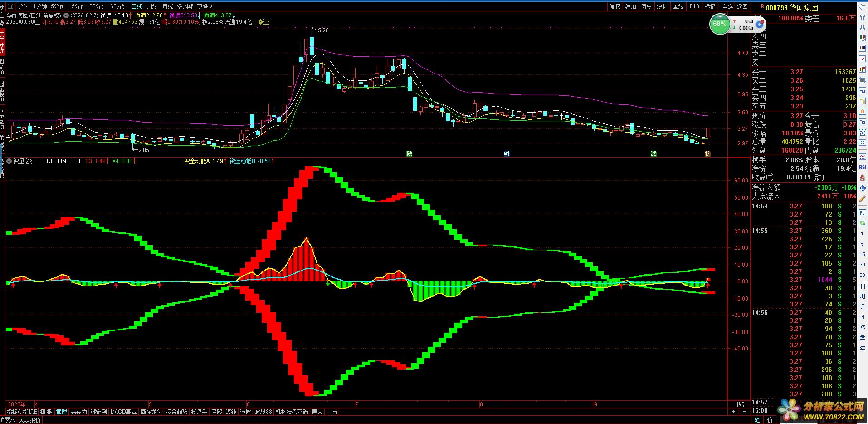Switch to the 60分钟 period tab

118,6
